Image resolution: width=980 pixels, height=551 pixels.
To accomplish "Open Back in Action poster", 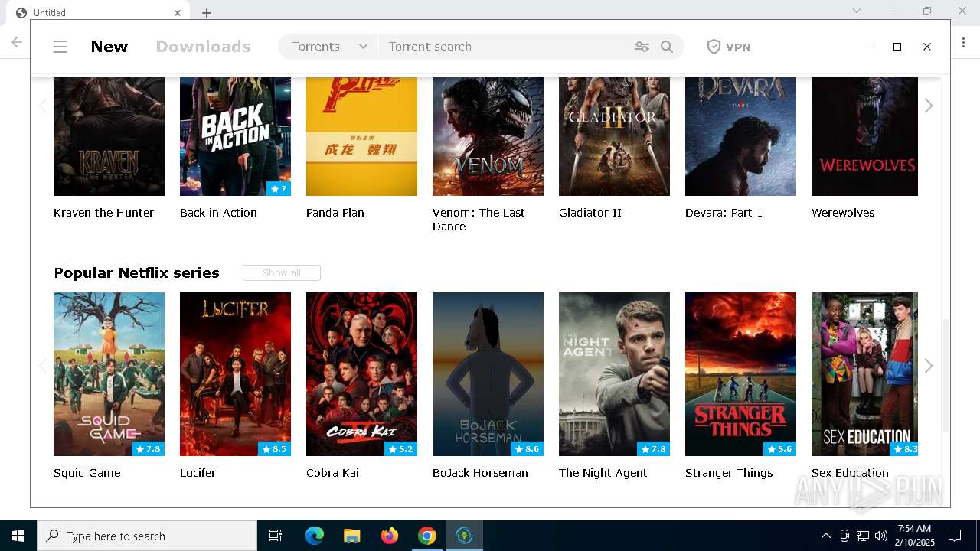I will click(x=235, y=136).
